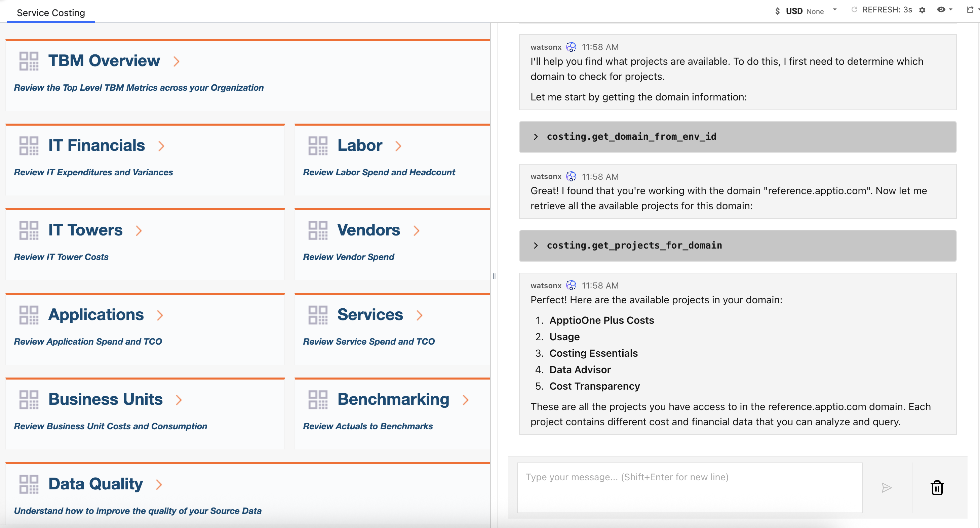
Task: Click the arrow next to Applications
Action: (160, 315)
